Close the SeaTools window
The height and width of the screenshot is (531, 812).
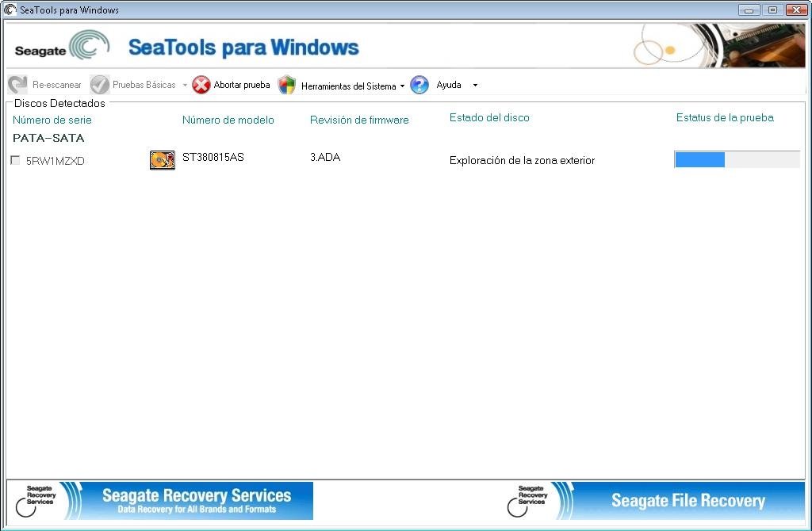pyautogui.click(x=796, y=10)
